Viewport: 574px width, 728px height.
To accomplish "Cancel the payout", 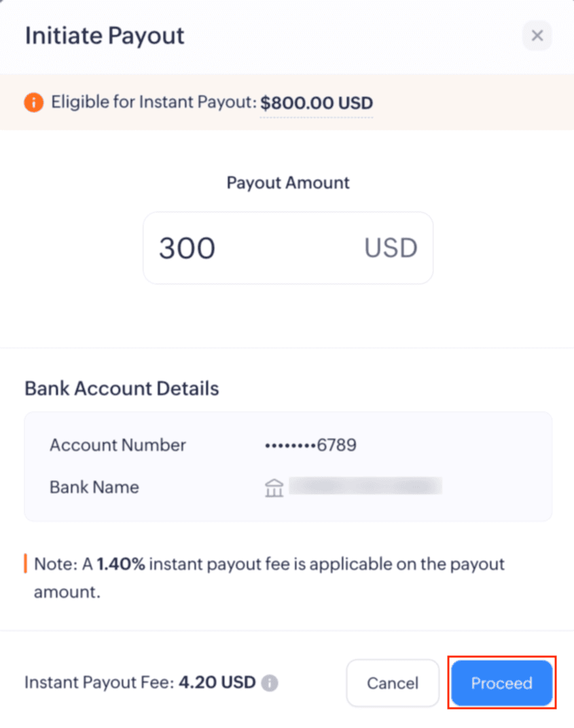I will 393,682.
